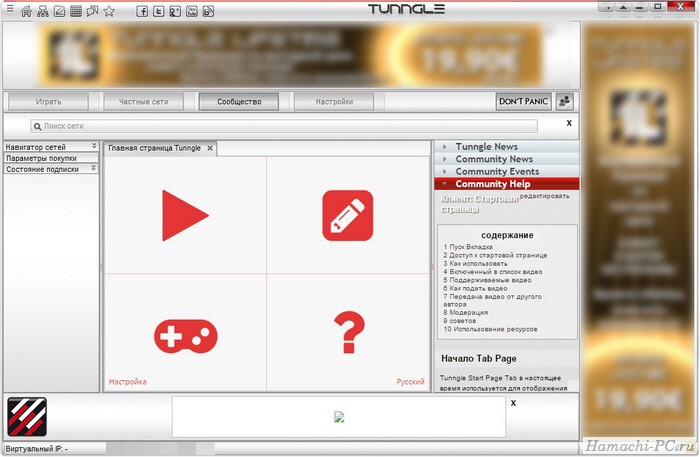This screenshot has height=457, width=700.
Task: Click the blurred top banner advertisement
Action: click(291, 56)
